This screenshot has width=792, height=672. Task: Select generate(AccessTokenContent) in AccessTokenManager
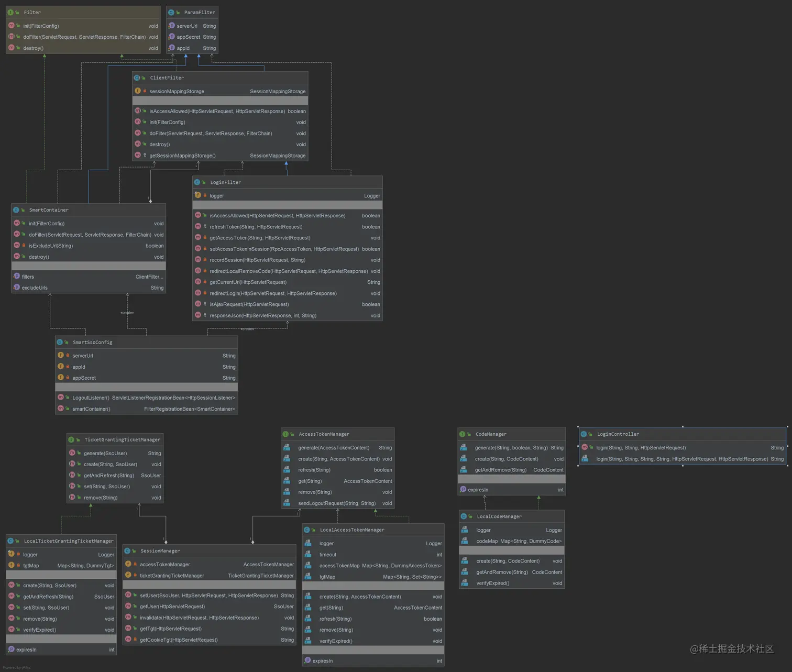[337, 448]
